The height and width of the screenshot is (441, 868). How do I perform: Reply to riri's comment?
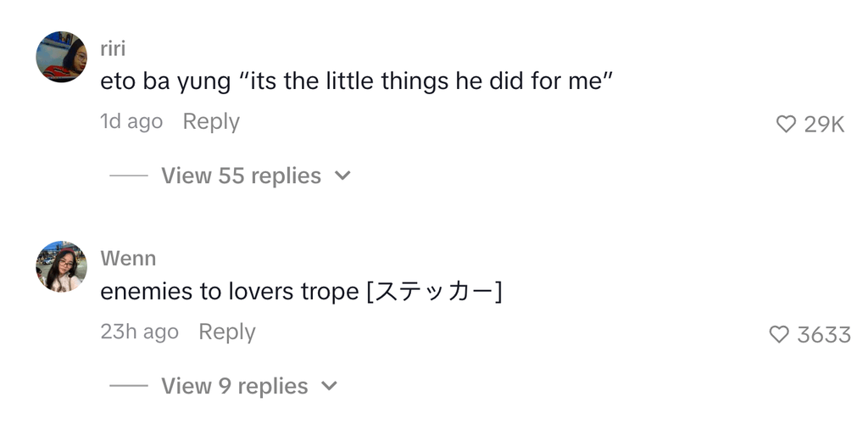211,121
